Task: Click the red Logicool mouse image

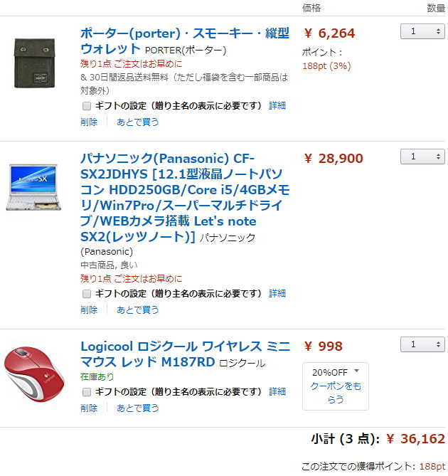Action: tap(33, 373)
